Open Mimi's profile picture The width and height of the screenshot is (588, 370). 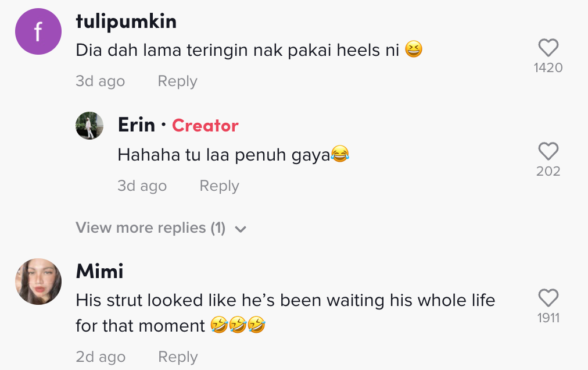tap(38, 282)
